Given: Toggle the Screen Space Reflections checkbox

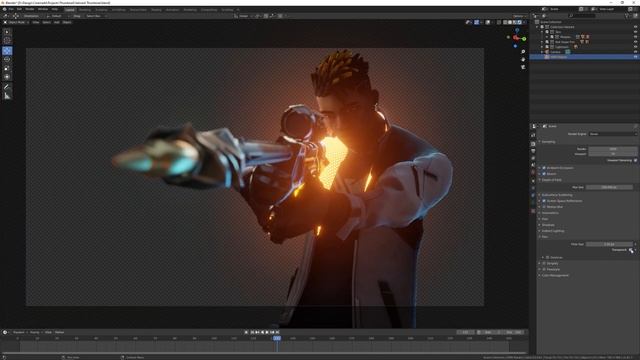Looking at the screenshot, I should (544, 201).
